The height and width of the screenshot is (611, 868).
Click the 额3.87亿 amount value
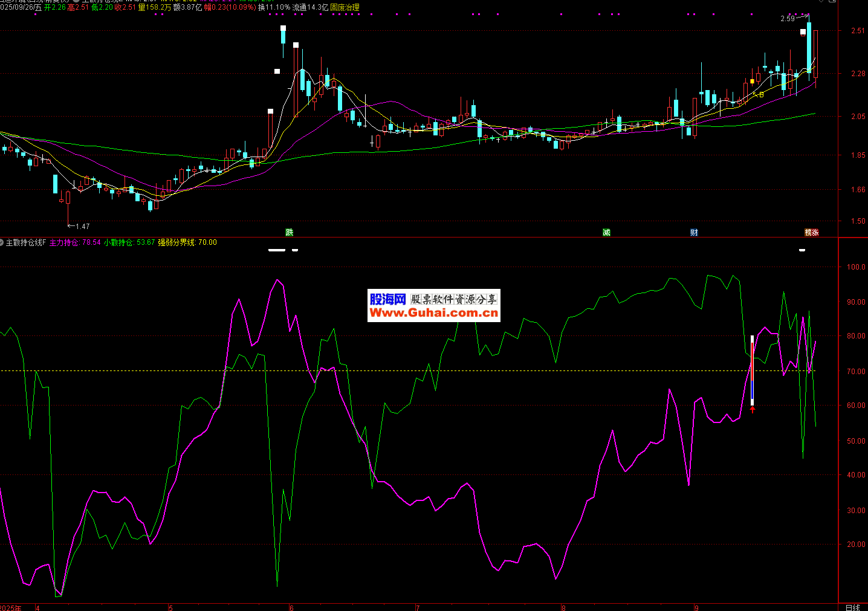tap(187, 7)
